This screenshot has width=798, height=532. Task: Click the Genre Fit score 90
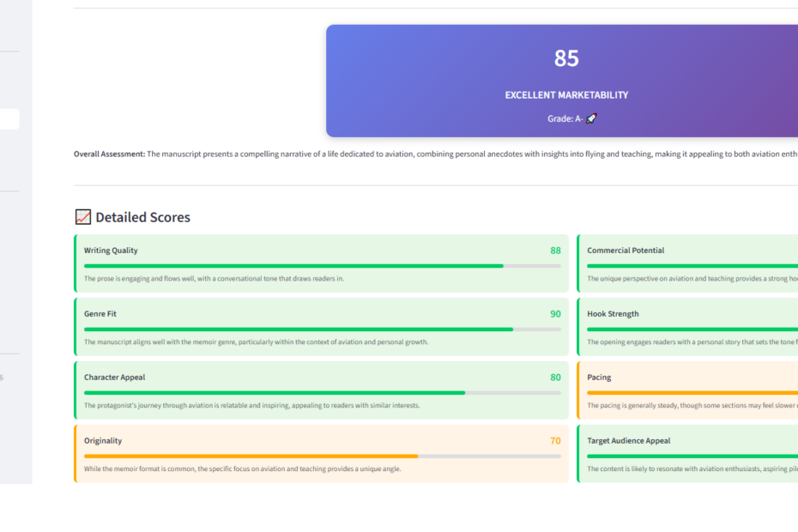click(555, 314)
